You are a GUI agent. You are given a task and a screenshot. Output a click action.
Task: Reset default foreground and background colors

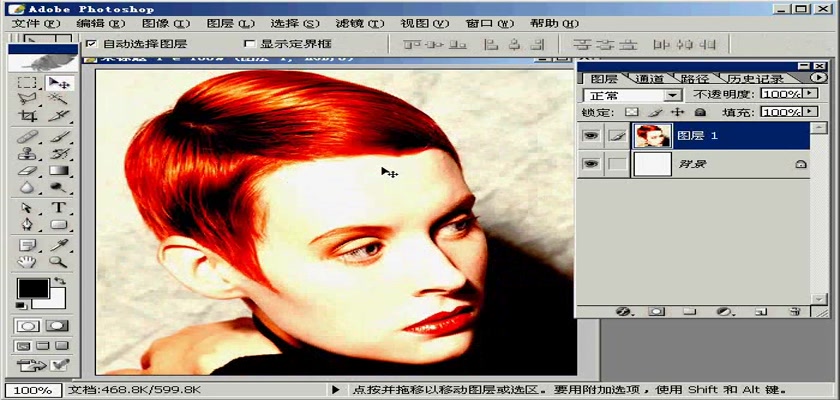coord(21,305)
